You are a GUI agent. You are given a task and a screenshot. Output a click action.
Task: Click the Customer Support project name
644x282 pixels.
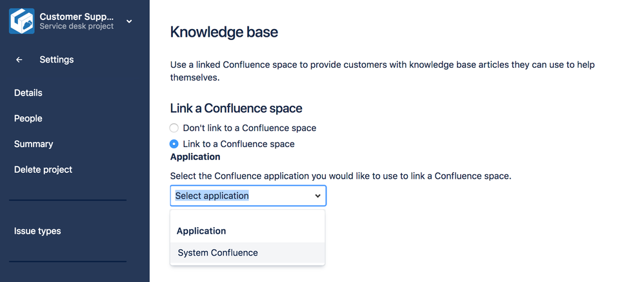click(77, 16)
